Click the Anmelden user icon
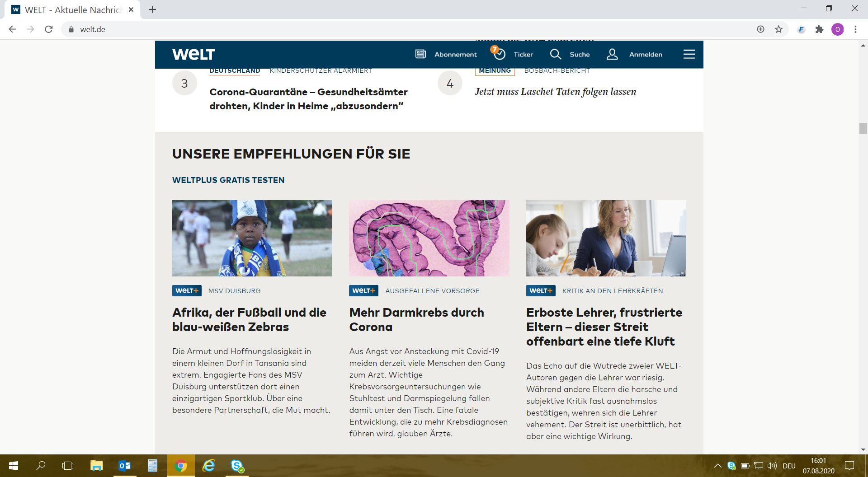This screenshot has height=477, width=868. point(612,54)
